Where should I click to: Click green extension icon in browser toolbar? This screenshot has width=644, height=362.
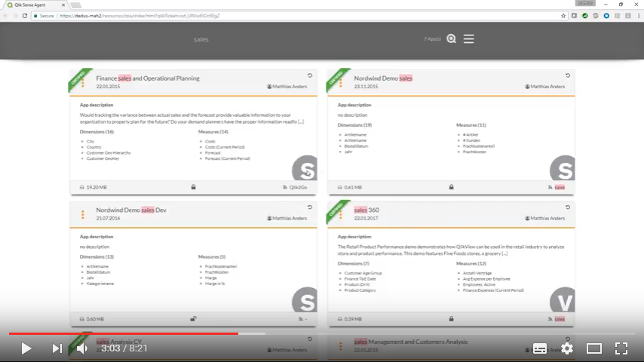coord(584,16)
